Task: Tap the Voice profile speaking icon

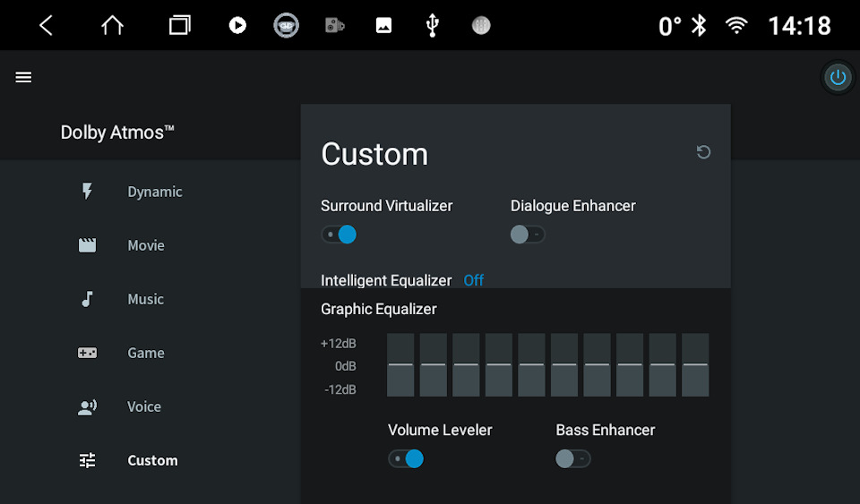Action: coord(87,407)
